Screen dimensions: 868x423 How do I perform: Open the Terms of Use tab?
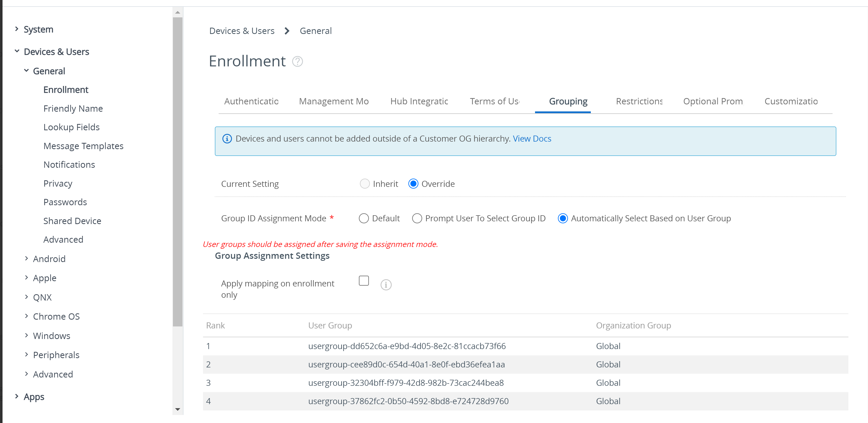pyautogui.click(x=495, y=101)
